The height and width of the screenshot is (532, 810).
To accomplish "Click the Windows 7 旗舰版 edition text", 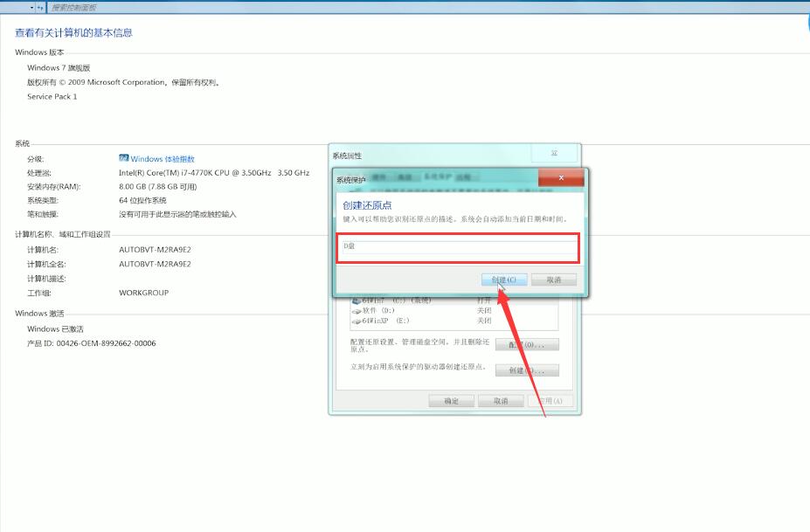I will pyautogui.click(x=59, y=67).
